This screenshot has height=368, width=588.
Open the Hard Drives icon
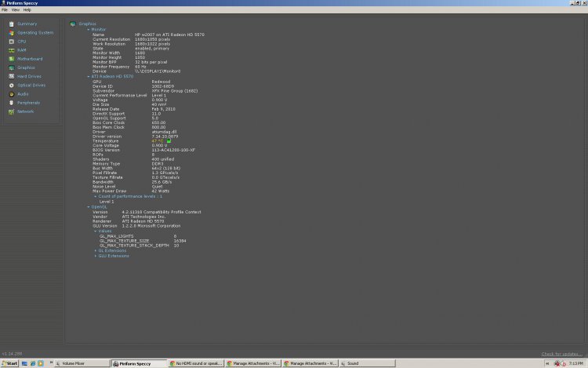(x=11, y=77)
